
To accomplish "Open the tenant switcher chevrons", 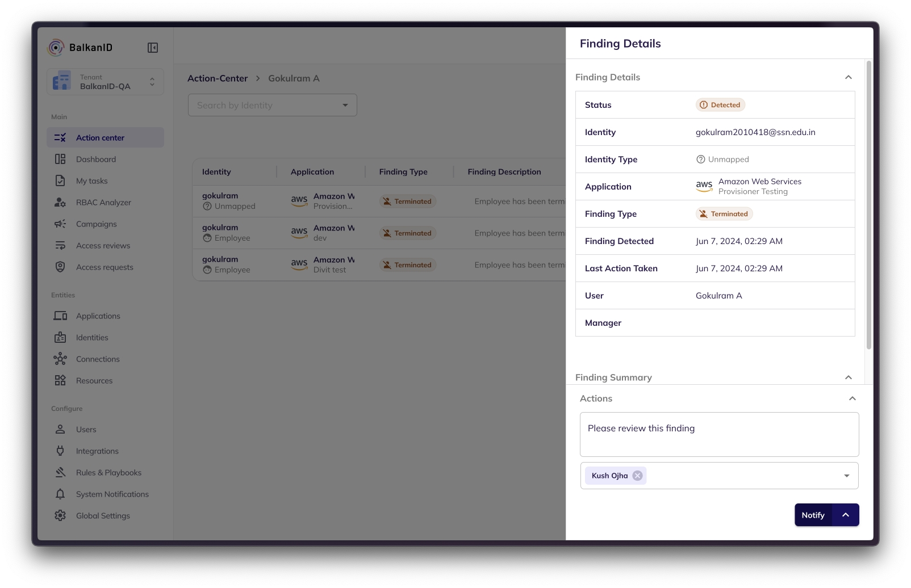I will coord(152,82).
